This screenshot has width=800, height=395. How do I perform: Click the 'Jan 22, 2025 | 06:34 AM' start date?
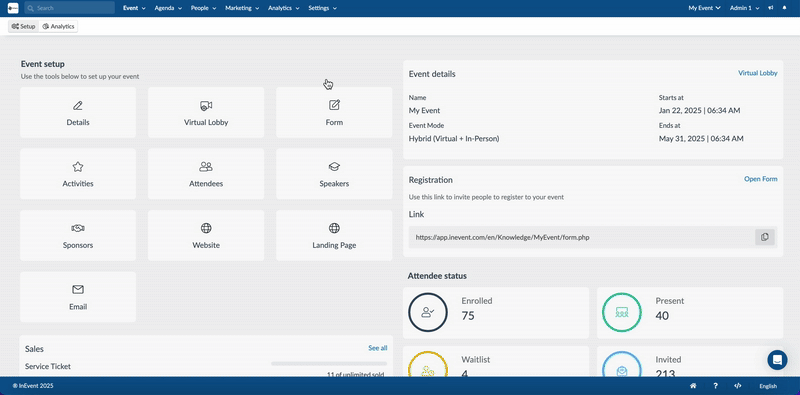[699, 110]
